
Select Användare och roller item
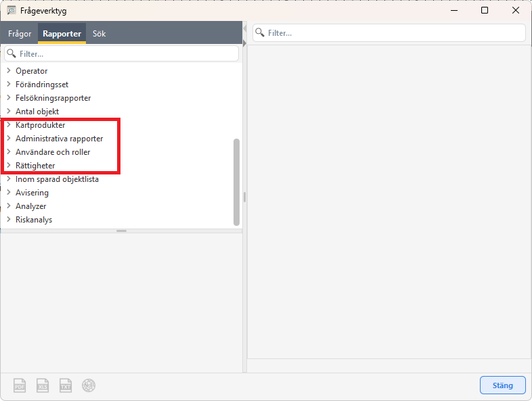tap(53, 152)
